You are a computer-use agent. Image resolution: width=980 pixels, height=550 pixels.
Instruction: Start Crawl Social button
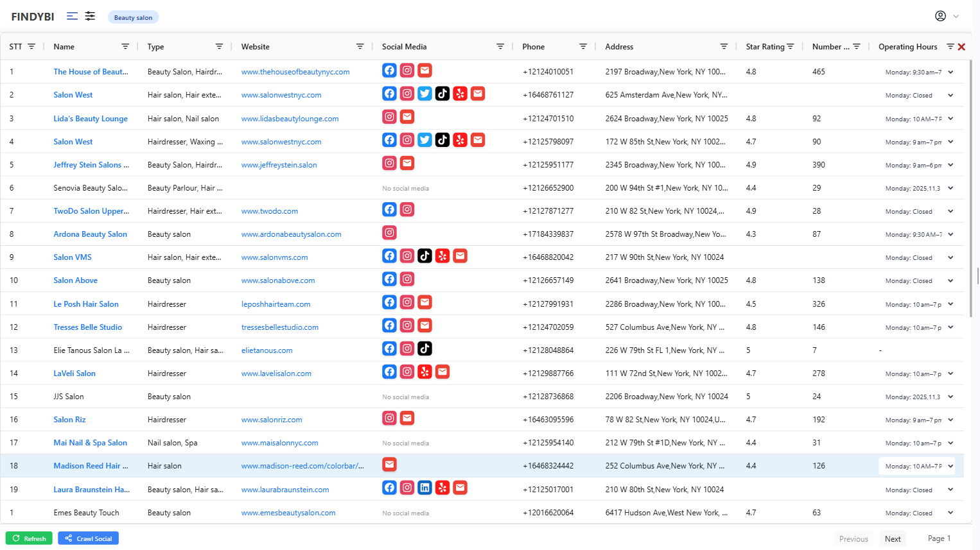click(x=88, y=538)
